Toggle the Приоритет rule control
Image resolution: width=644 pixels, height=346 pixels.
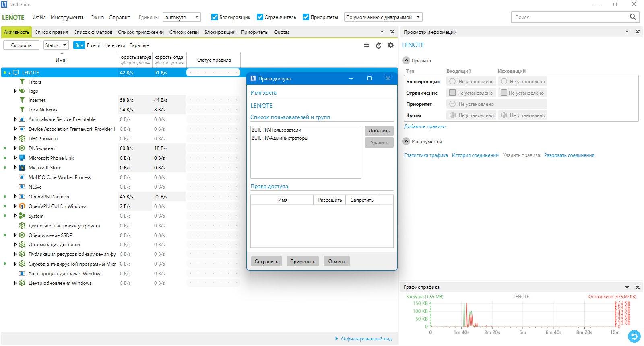point(452,104)
